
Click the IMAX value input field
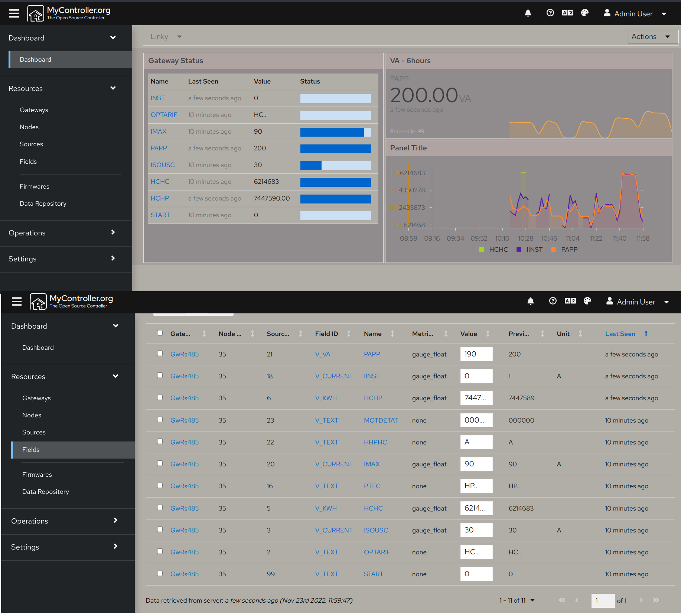coord(476,464)
